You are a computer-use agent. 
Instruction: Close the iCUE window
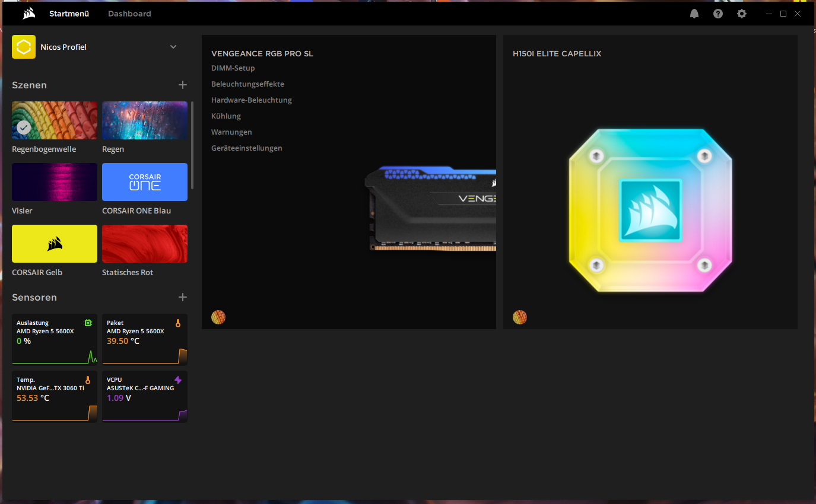point(798,14)
